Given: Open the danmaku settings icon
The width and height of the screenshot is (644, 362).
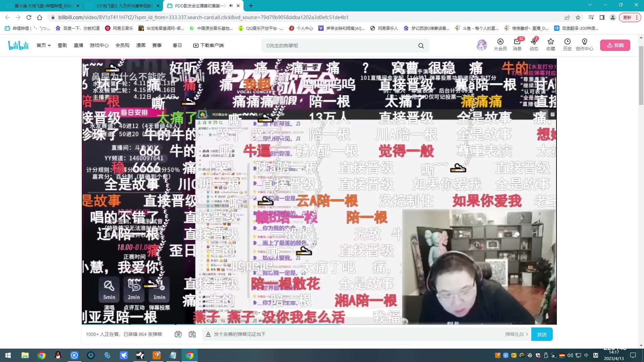Looking at the screenshot, I should click(192, 334).
